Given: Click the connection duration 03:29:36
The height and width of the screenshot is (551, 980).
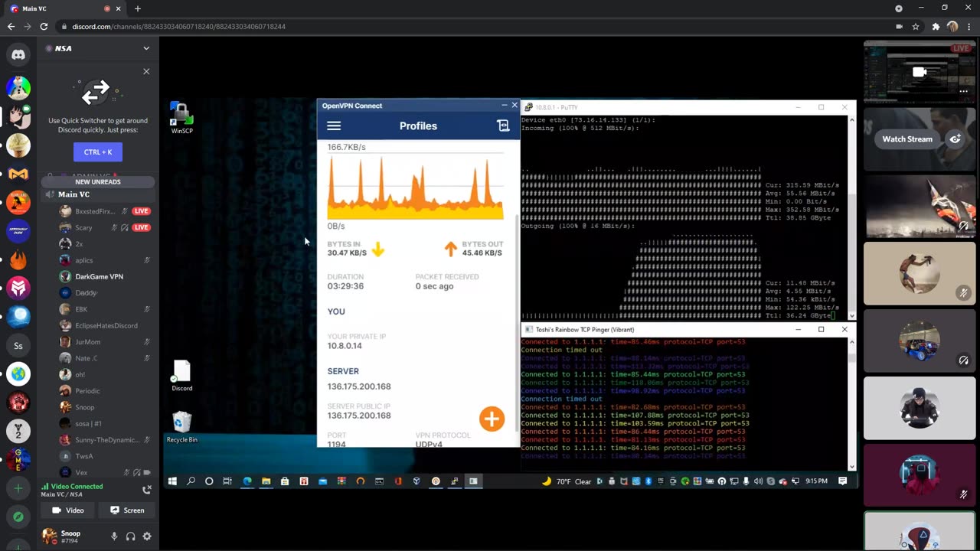Looking at the screenshot, I should (x=345, y=286).
